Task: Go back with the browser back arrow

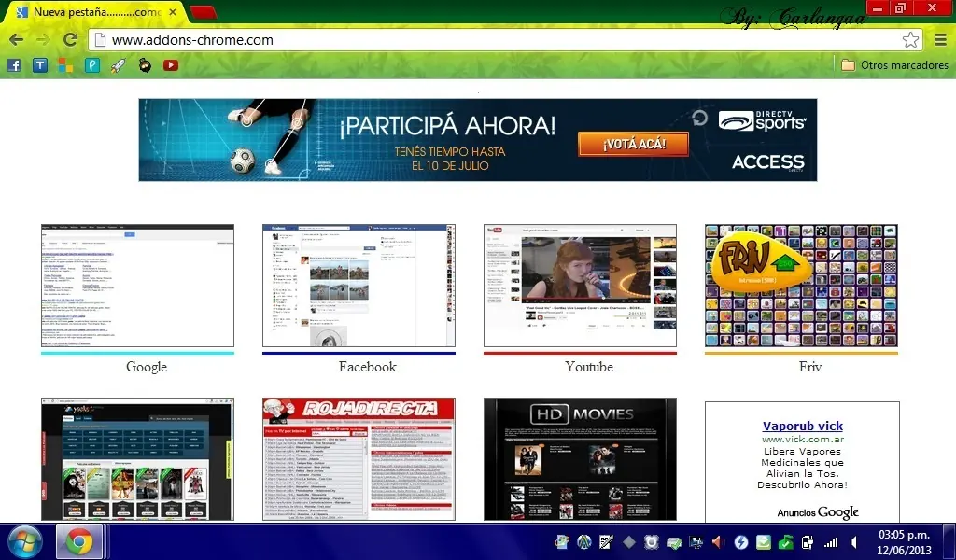Action: 17,40
